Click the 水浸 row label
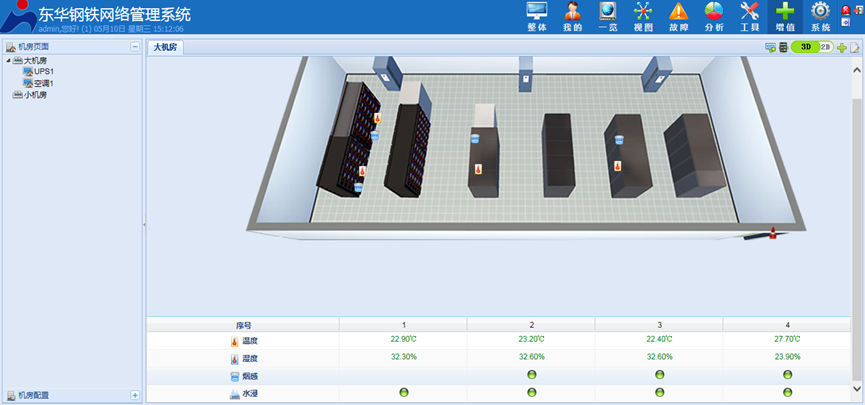Screen dimensions: 865x405 (x=250, y=395)
